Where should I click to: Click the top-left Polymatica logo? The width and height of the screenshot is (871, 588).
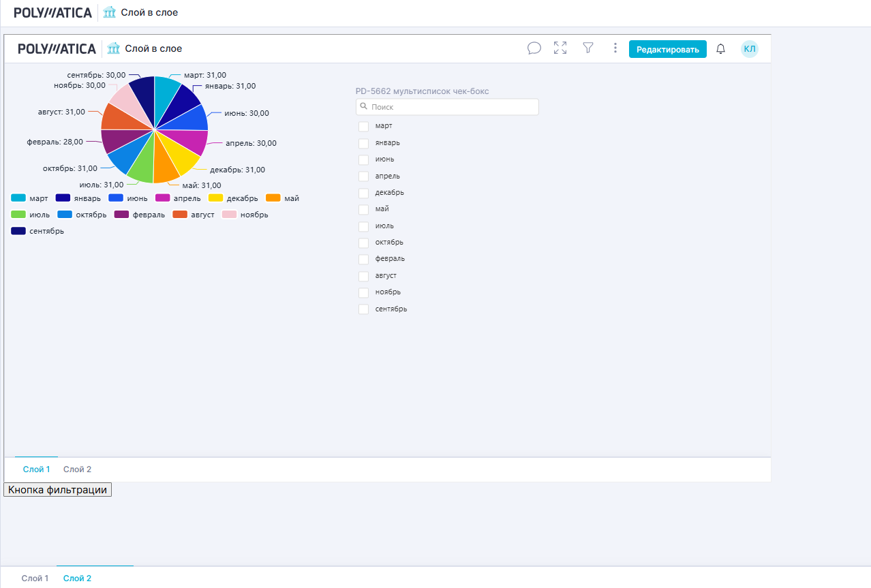point(52,12)
